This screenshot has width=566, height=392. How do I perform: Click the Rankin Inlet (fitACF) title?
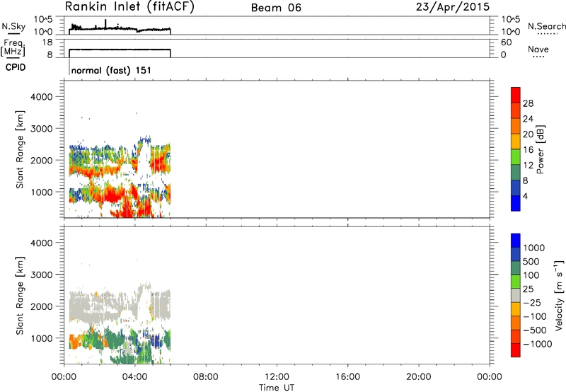click(x=129, y=6)
